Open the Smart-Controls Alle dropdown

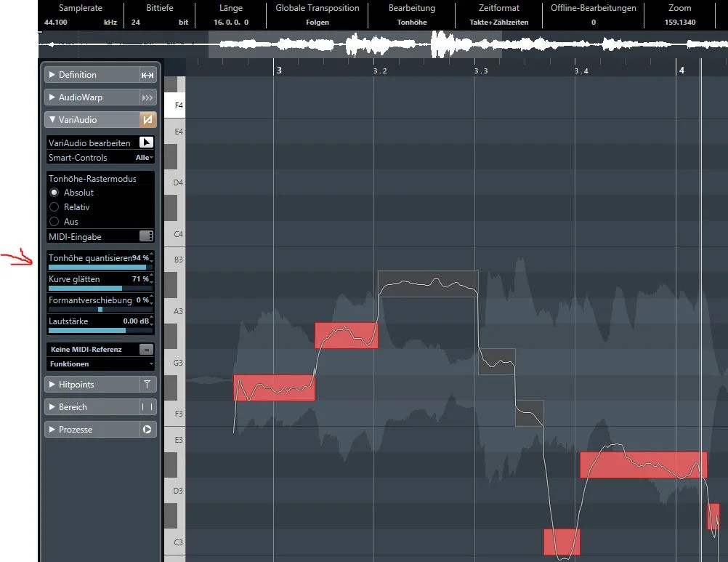pos(144,158)
